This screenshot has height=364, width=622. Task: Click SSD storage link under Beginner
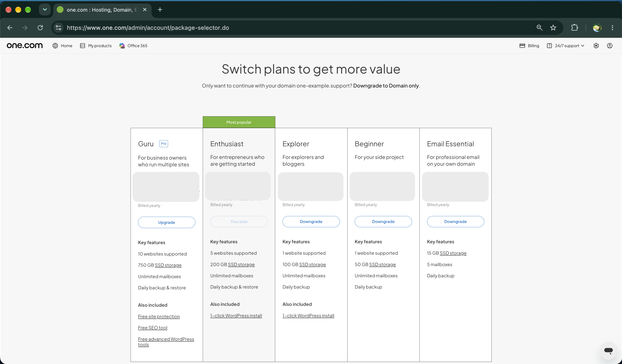[382, 264]
